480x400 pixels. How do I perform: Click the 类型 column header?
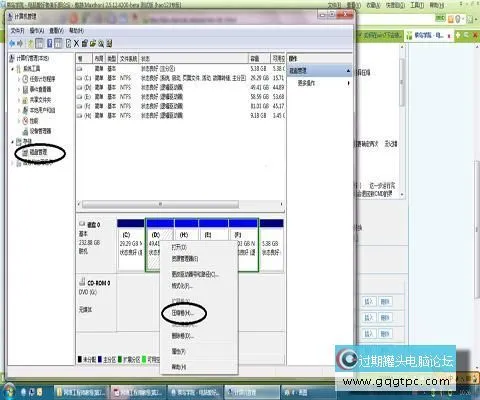click(x=111, y=59)
